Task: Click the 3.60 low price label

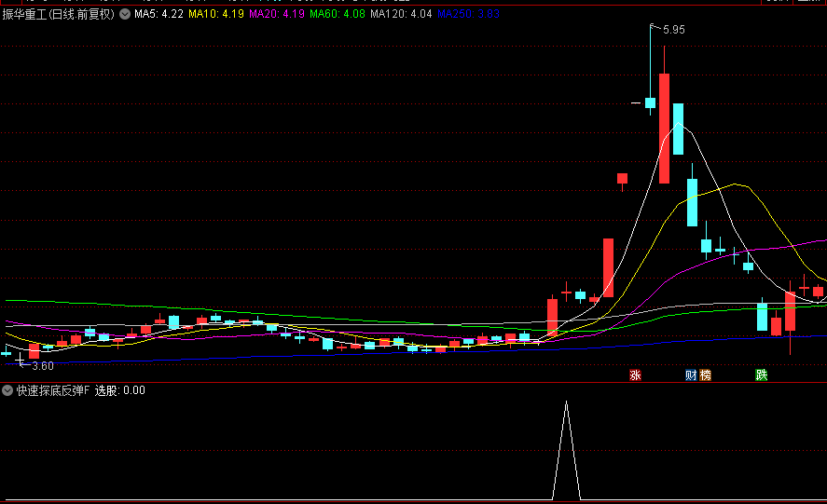Action: click(x=43, y=366)
